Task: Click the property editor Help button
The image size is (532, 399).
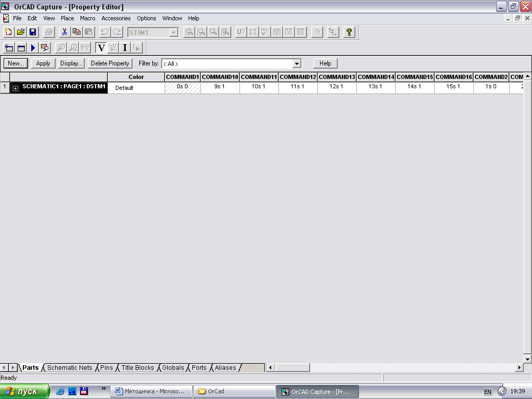Action: tap(325, 63)
